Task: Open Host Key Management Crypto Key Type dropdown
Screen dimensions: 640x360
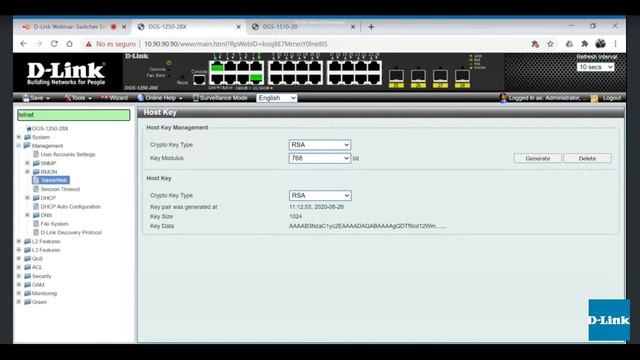Action: pos(320,145)
